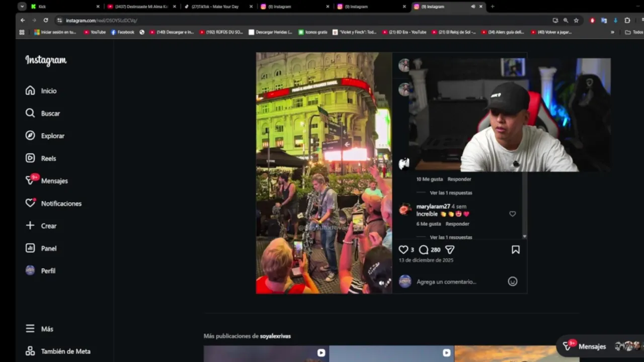Open Notificaciones in the sidebar
Image resolution: width=644 pixels, height=362 pixels.
point(53,203)
